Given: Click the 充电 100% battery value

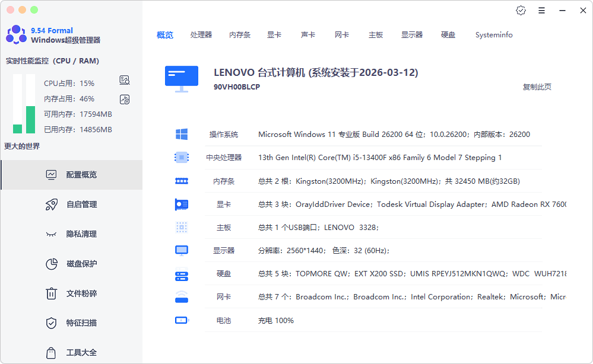Looking at the screenshot, I should 275,321.
